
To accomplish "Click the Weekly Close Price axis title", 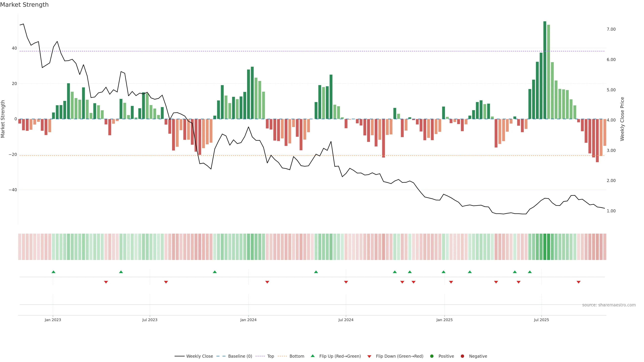I will [x=622, y=119].
